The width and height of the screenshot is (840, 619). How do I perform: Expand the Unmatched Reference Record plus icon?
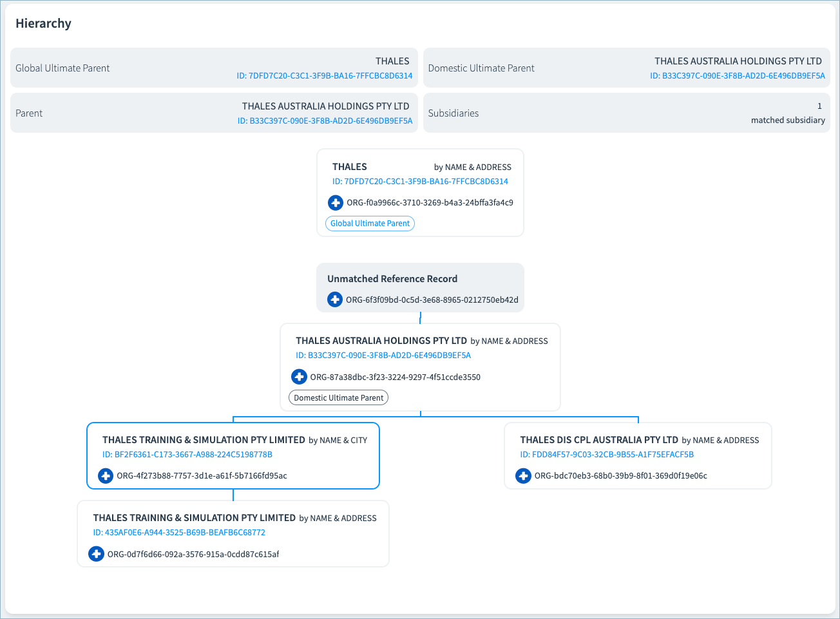point(335,300)
